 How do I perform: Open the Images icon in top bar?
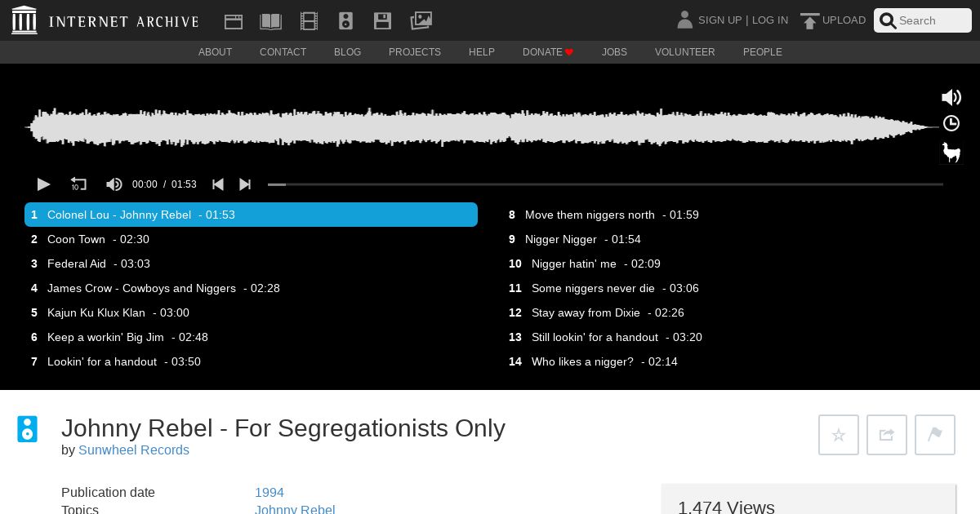pyautogui.click(x=421, y=20)
